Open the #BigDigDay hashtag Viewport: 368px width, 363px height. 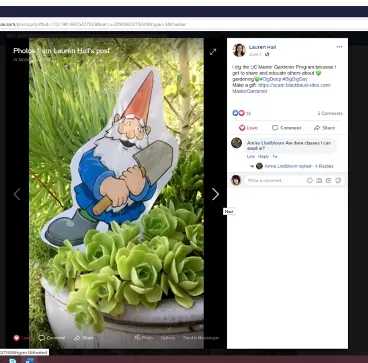click(x=295, y=79)
